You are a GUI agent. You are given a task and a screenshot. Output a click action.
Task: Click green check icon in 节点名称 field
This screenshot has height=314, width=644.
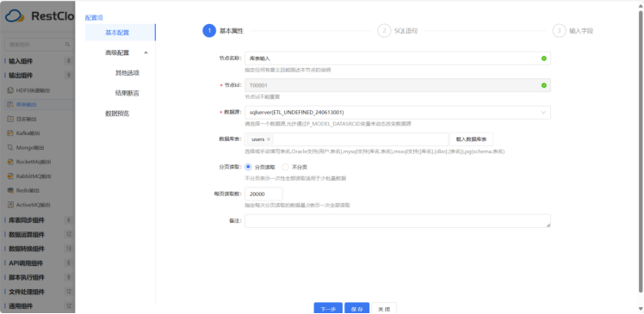pyautogui.click(x=544, y=58)
